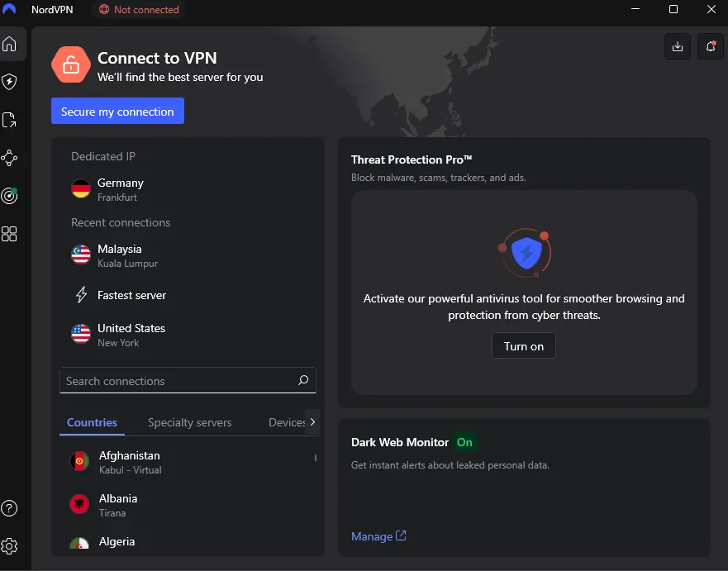The height and width of the screenshot is (571, 728).
Task: Connect to United States New York
Action: tap(188, 335)
